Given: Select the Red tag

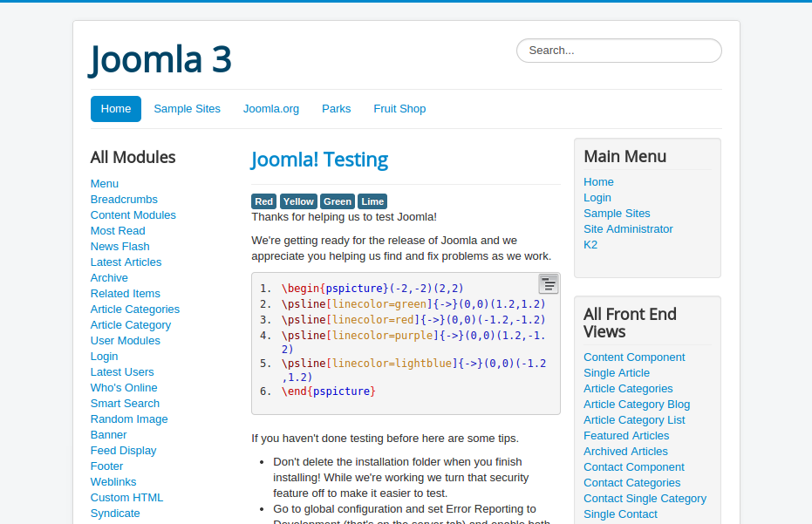Looking at the screenshot, I should click(263, 201).
